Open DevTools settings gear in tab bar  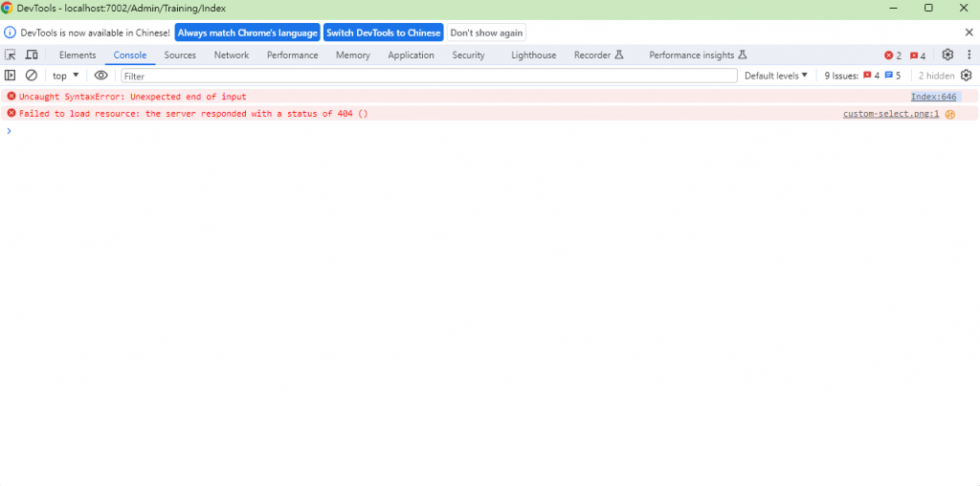click(x=947, y=55)
